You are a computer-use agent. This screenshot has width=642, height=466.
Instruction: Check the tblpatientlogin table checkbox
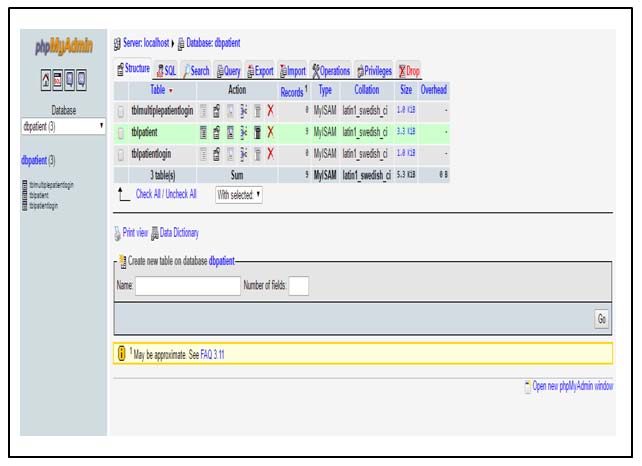pyautogui.click(x=121, y=154)
